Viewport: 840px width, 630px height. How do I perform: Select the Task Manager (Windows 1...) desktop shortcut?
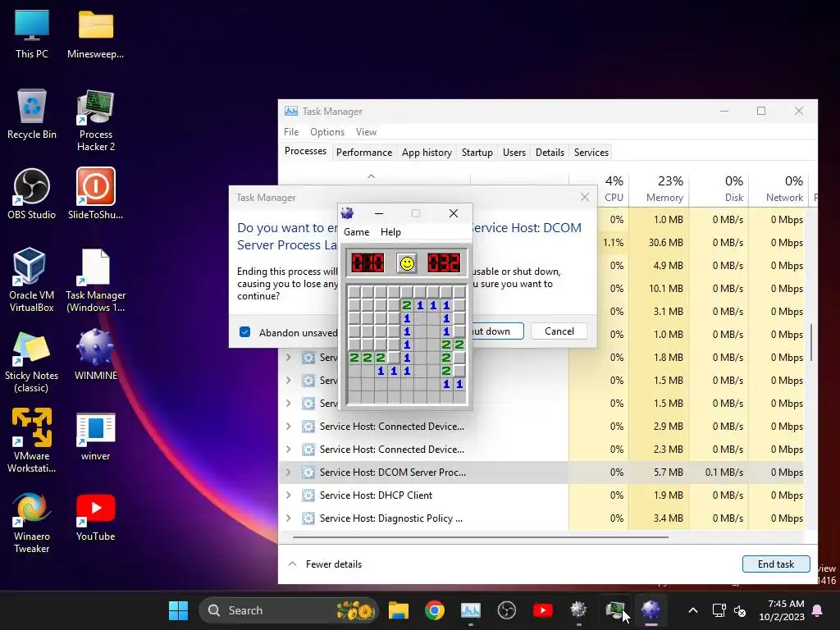click(95, 280)
